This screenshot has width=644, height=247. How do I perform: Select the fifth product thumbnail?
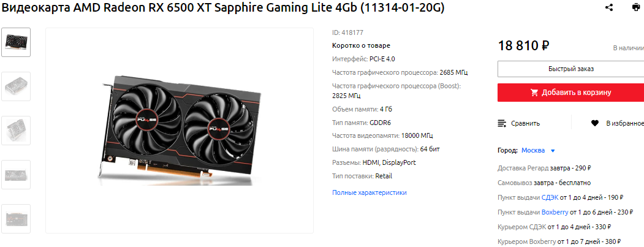[16, 219]
